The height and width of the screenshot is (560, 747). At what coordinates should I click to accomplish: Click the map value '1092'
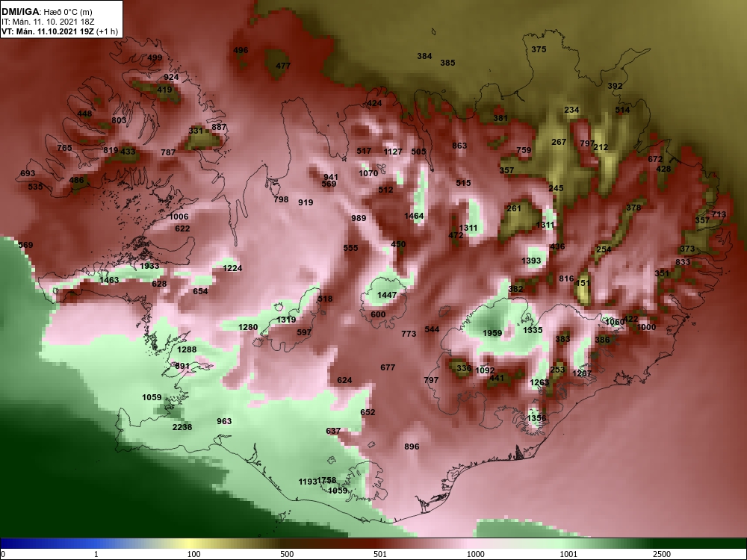485,370
